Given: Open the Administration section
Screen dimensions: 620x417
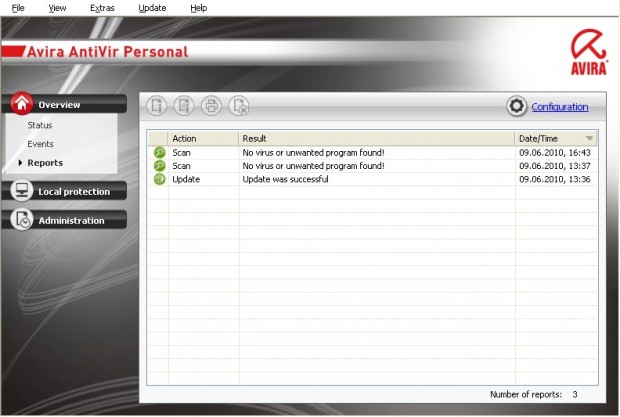Looking at the screenshot, I should (x=64, y=220).
